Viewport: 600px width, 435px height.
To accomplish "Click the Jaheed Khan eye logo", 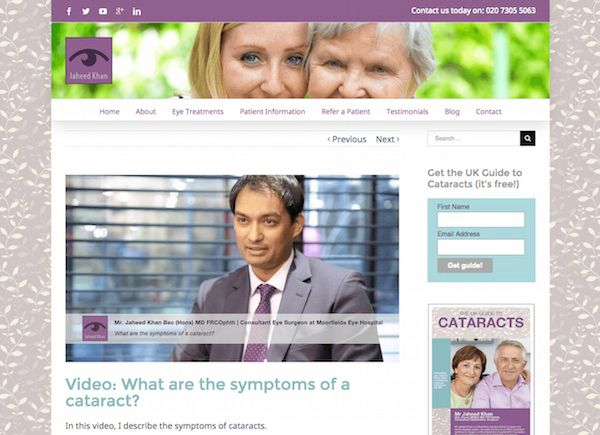I will 89,60.
